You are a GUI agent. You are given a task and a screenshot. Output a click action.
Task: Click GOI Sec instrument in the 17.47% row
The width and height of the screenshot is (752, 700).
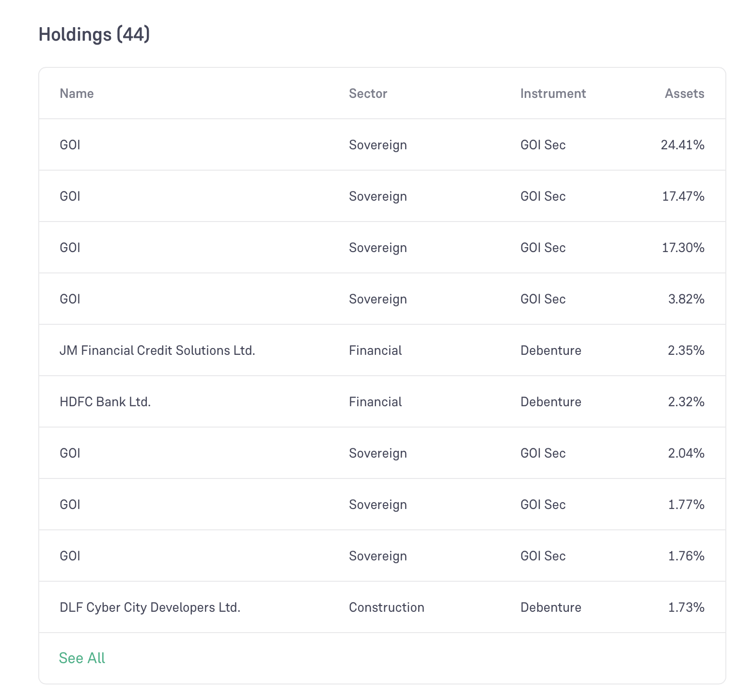[543, 196]
